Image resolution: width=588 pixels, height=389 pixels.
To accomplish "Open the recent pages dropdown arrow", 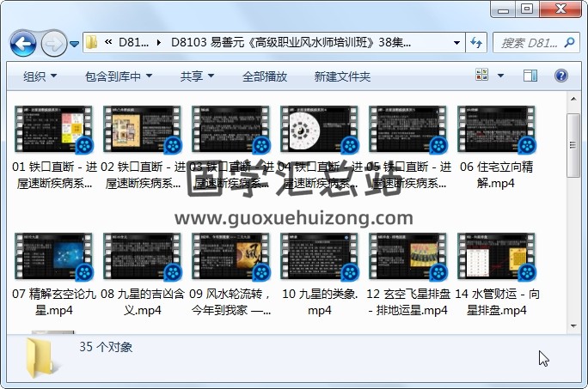I will click(75, 43).
